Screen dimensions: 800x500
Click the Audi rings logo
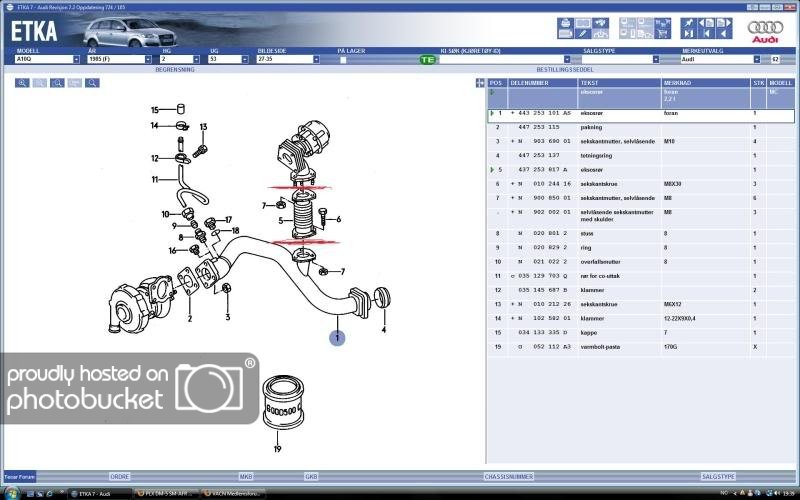point(766,29)
